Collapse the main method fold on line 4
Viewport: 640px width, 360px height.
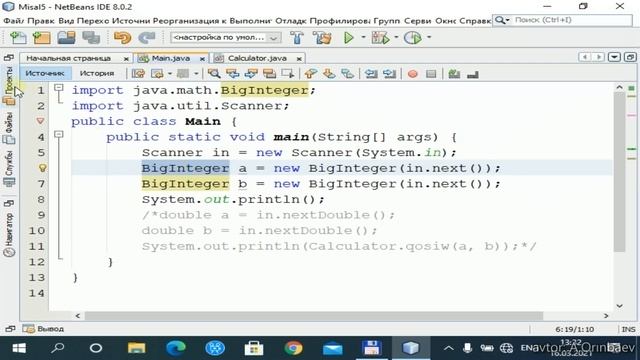[x=59, y=134]
